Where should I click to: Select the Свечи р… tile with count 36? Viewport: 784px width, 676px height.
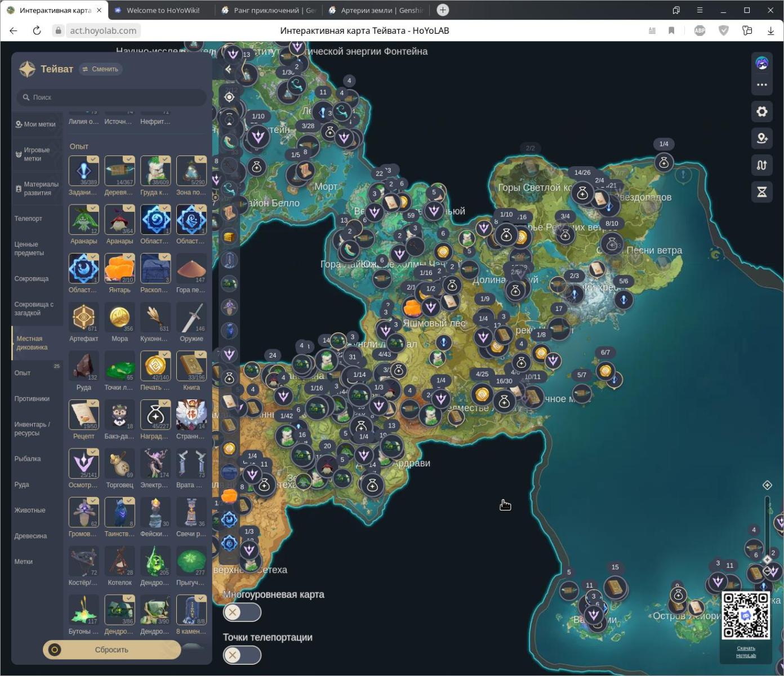point(191,512)
